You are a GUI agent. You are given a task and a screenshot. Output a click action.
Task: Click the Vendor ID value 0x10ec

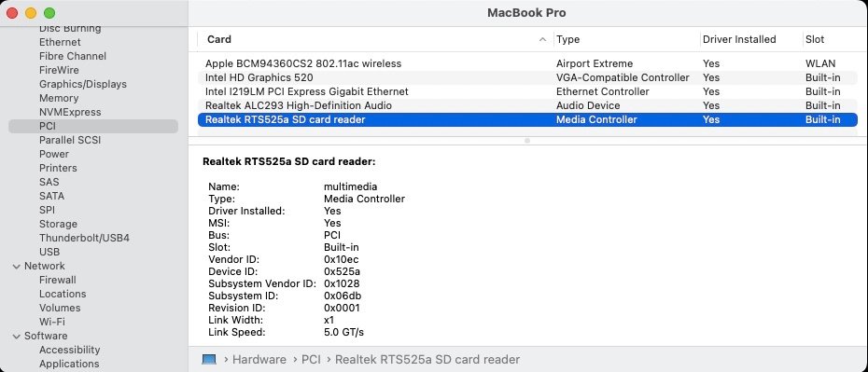(x=341, y=260)
